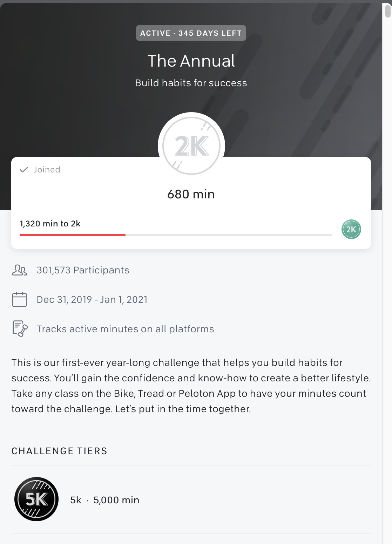Click 'Tracks active minutes on all platforms'

[125, 329]
